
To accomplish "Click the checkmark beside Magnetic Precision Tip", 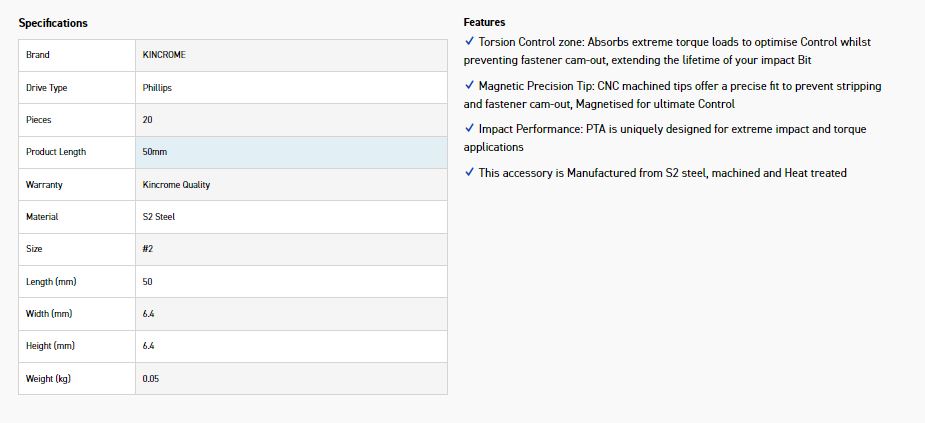I will tap(470, 86).
